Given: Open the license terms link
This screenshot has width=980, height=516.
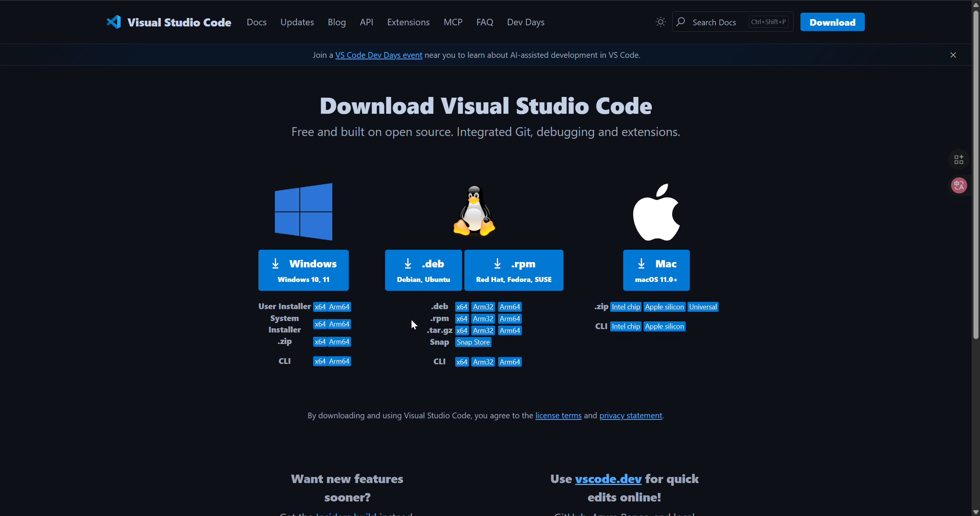Looking at the screenshot, I should pos(558,416).
